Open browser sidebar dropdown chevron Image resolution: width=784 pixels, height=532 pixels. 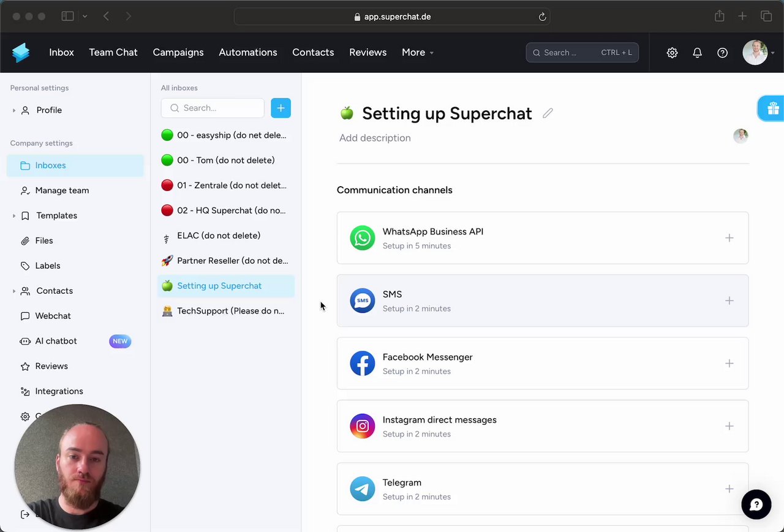click(x=85, y=17)
